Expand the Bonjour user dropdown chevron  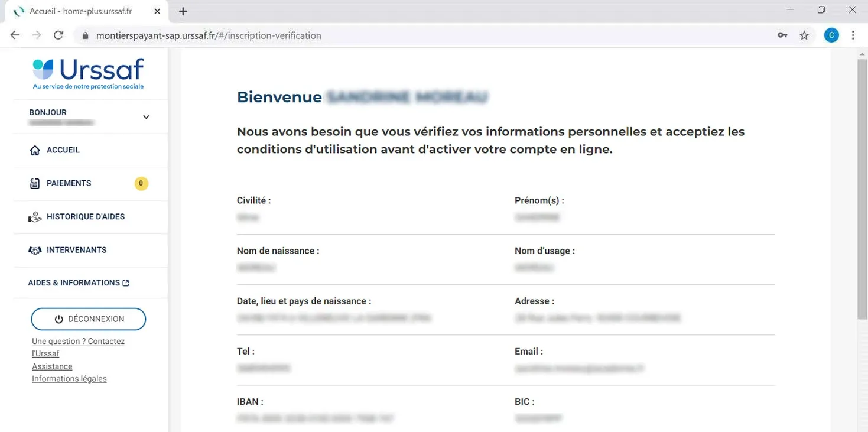pos(146,117)
